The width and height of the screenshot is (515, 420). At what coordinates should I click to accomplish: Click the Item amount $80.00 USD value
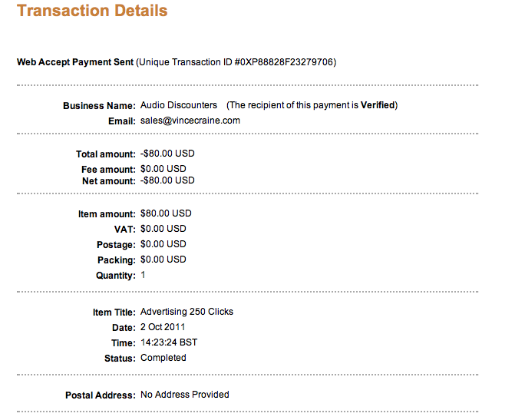pos(166,213)
